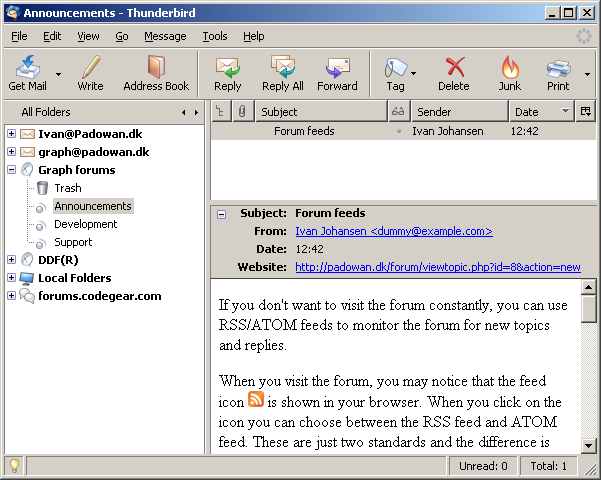Sort messages by Subject column

[321, 112]
